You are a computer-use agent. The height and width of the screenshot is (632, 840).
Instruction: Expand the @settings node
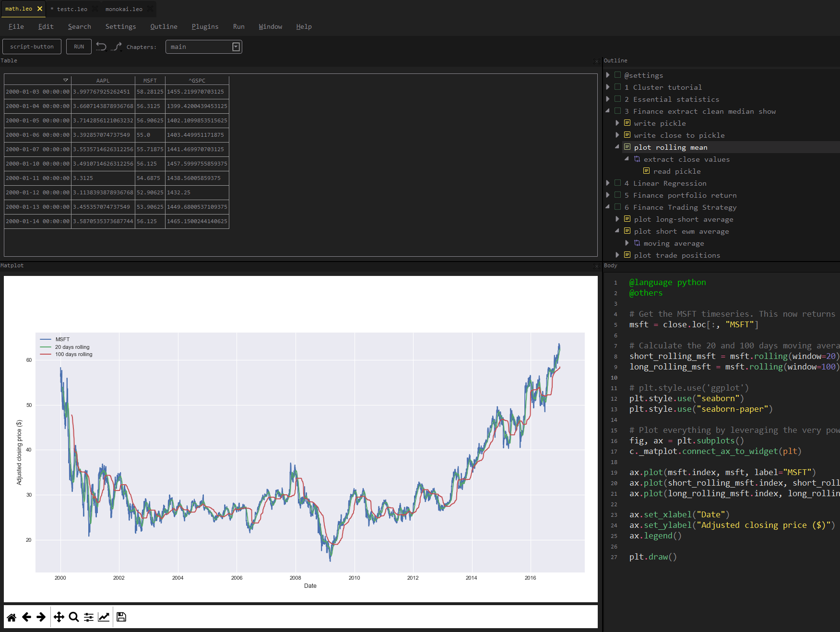tap(608, 75)
